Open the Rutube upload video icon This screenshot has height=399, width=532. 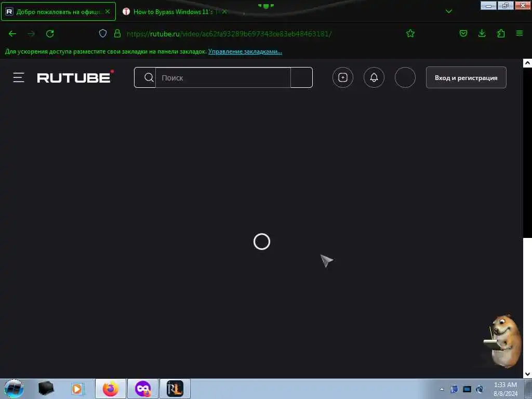343,78
